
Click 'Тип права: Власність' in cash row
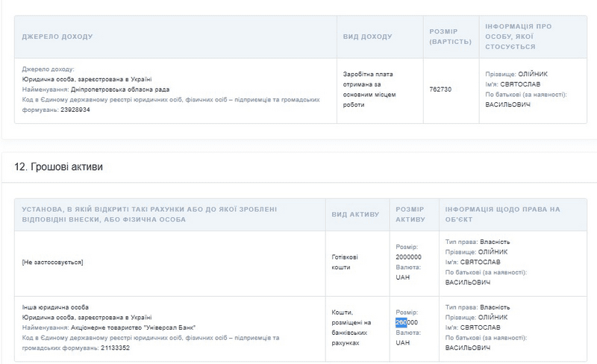pos(478,242)
